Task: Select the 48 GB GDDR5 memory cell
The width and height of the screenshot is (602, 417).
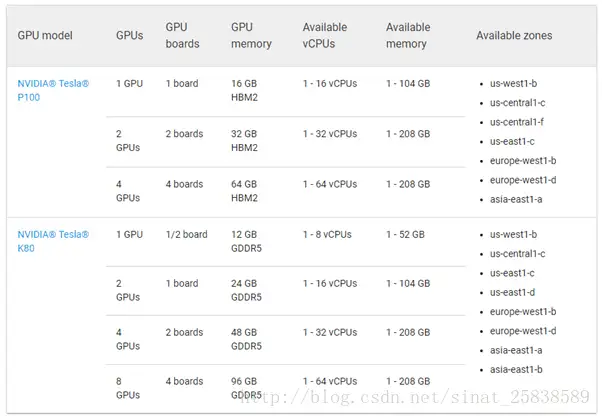Action: pos(246,339)
